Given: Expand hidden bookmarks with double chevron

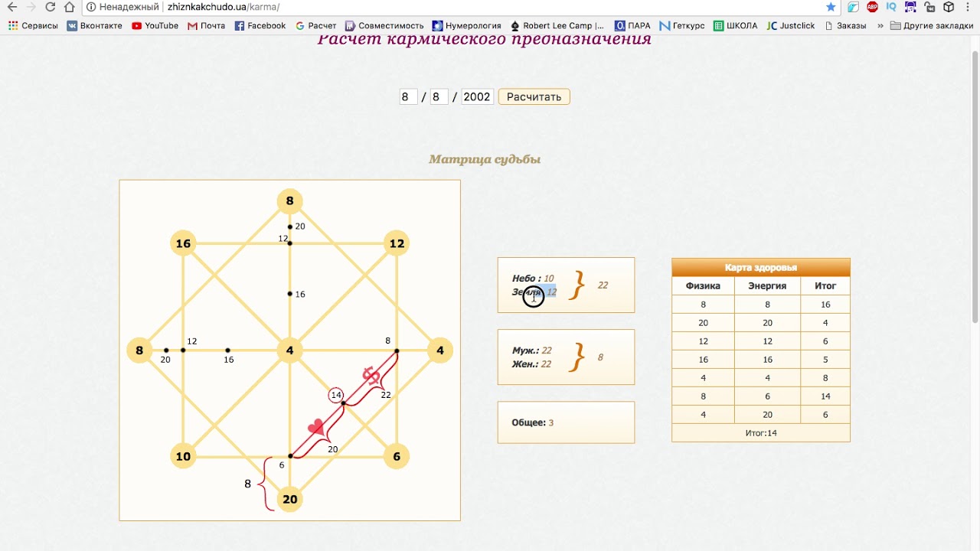Looking at the screenshot, I should coord(880,25).
